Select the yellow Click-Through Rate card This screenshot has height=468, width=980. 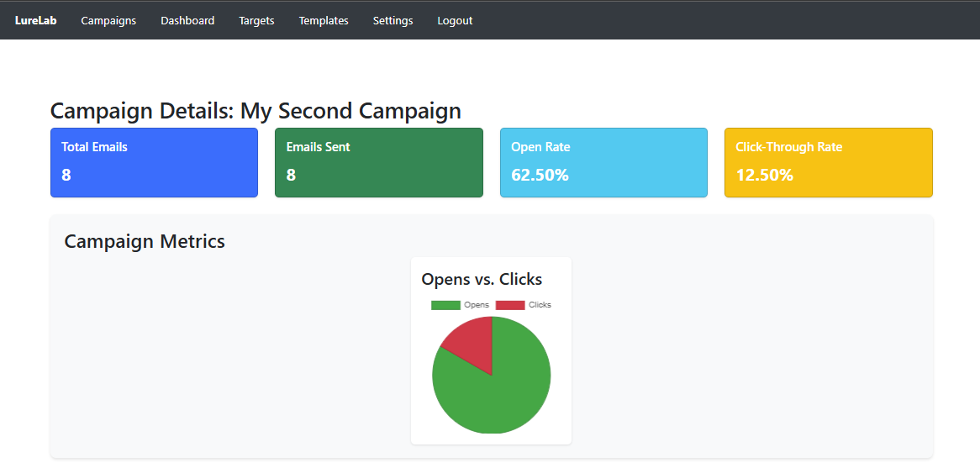pyautogui.click(x=828, y=162)
